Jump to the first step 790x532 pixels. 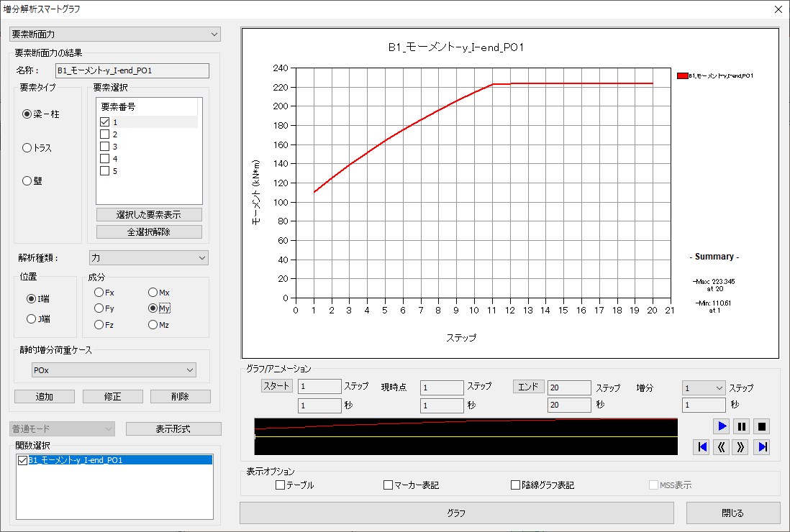pyautogui.click(x=702, y=447)
